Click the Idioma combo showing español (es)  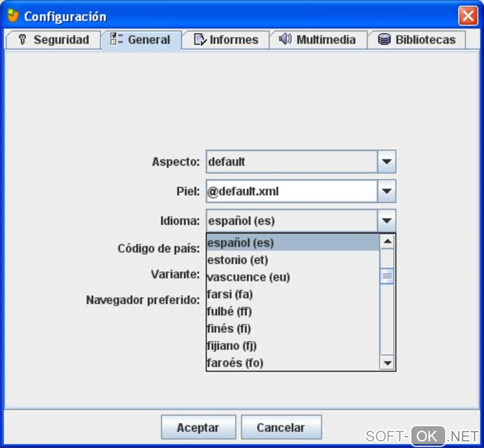point(301,221)
